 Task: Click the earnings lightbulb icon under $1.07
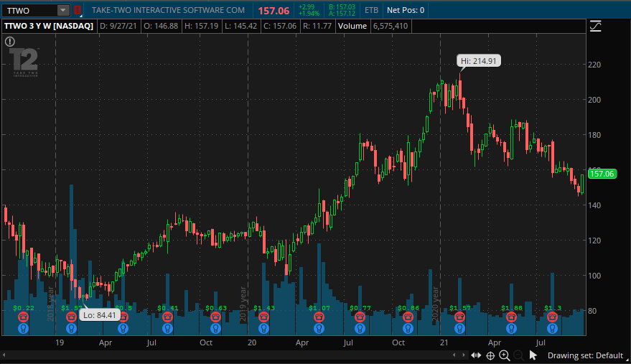[319, 329]
